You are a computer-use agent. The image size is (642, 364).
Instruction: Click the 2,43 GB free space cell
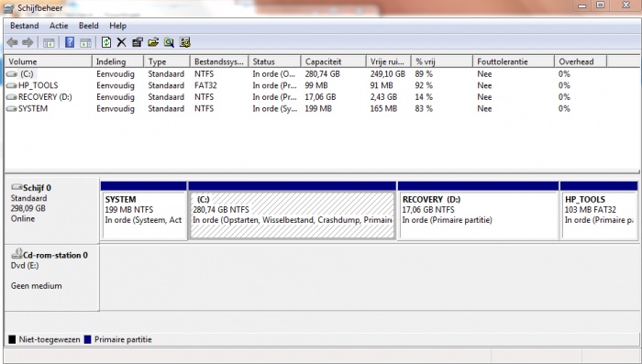coord(383,97)
